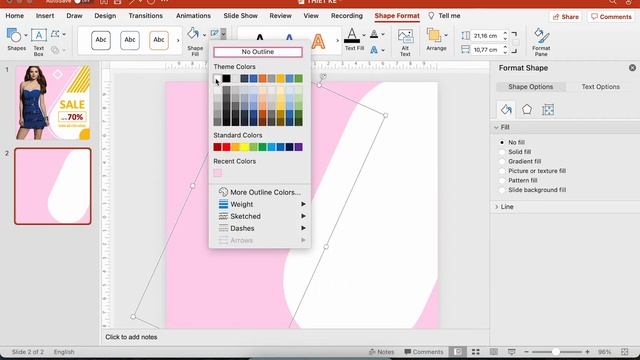Open More Outline Colors color wheel
Image resolution: width=640 pixels, height=360 pixels.
223,192
